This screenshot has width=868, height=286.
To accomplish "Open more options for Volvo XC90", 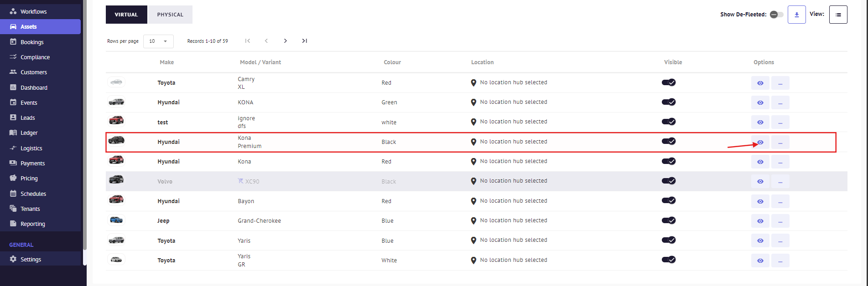I will (780, 181).
